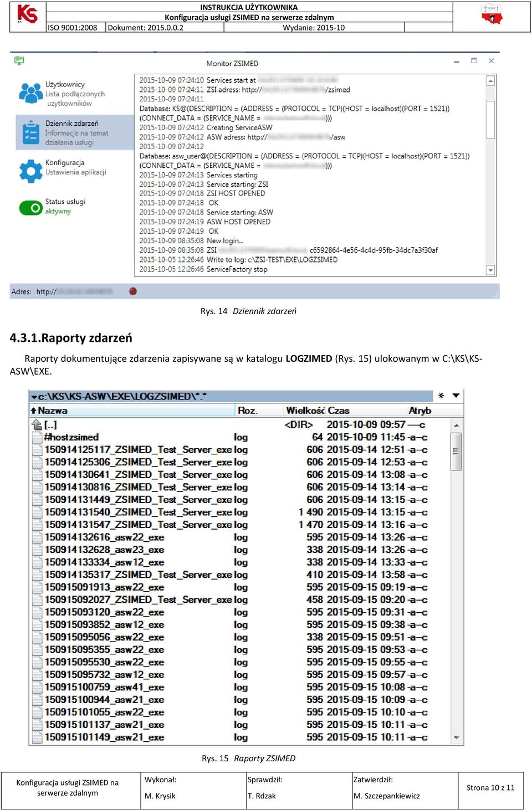Click the parent directory [..] up icon
The width and height of the screenshot is (532, 810).
pyautogui.click(x=37, y=425)
